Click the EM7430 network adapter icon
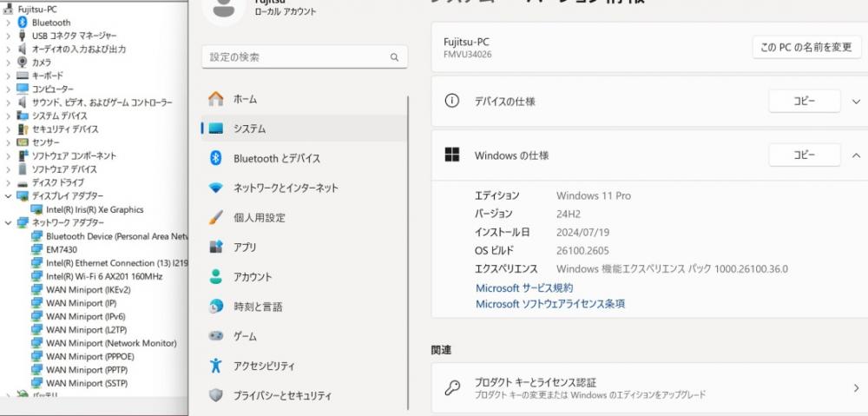 point(36,249)
